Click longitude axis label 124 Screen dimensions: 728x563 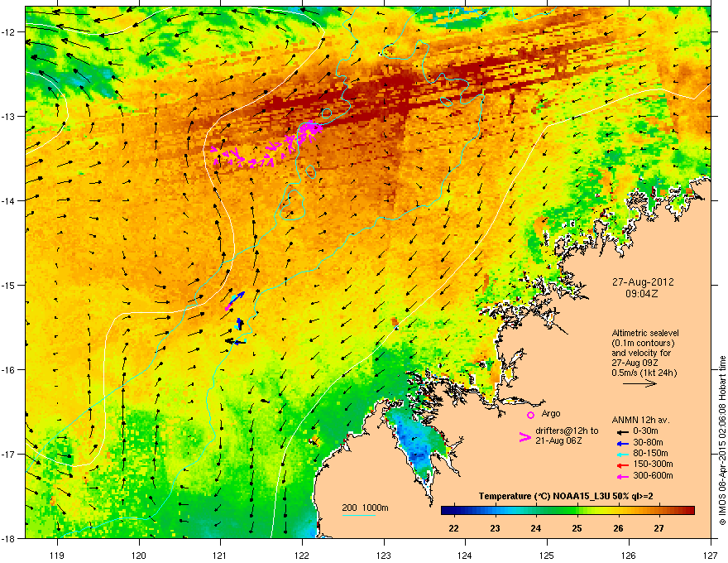(x=465, y=556)
